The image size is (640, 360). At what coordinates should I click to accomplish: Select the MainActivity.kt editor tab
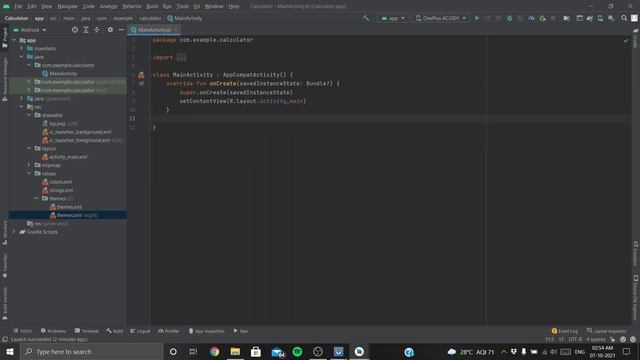(x=154, y=30)
